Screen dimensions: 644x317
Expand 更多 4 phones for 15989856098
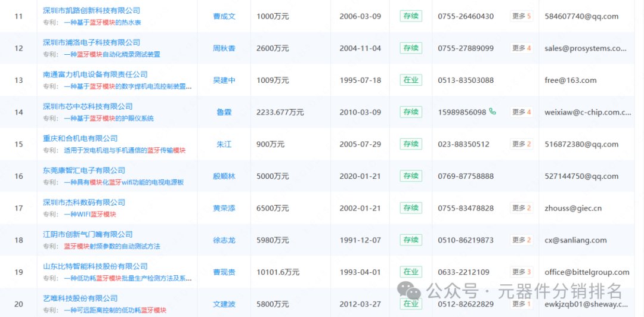click(522, 112)
